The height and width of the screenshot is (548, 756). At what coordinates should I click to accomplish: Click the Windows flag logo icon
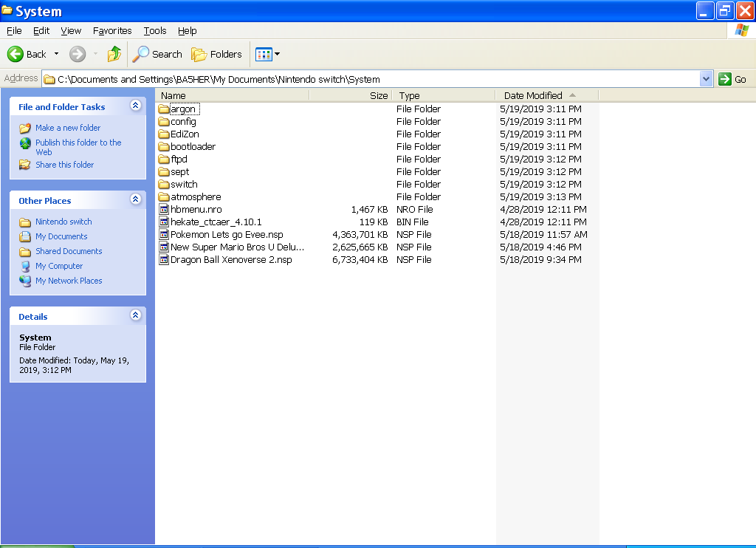(x=741, y=30)
